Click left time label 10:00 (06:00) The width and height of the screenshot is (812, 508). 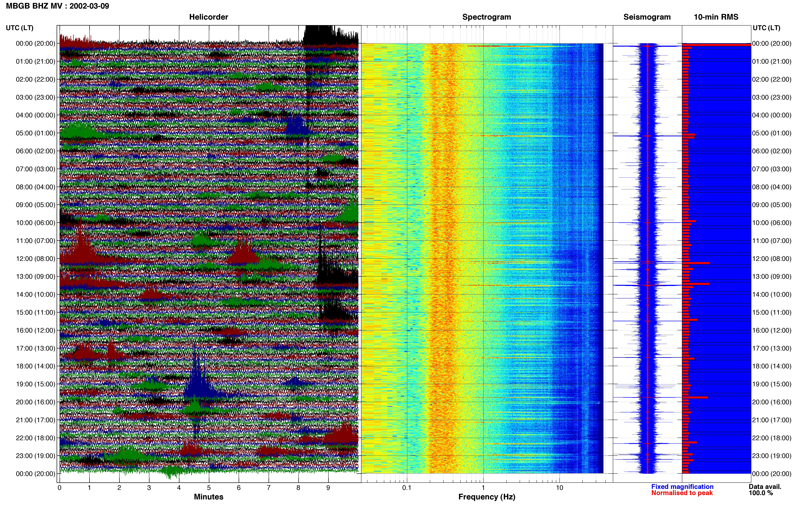pos(36,223)
